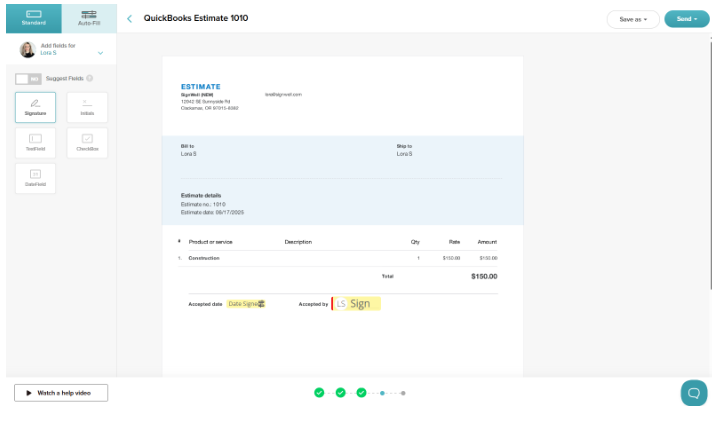Image resolution: width=719 pixels, height=425 pixels.
Task: Select the yellow Sign field on document
Action: click(x=358, y=303)
